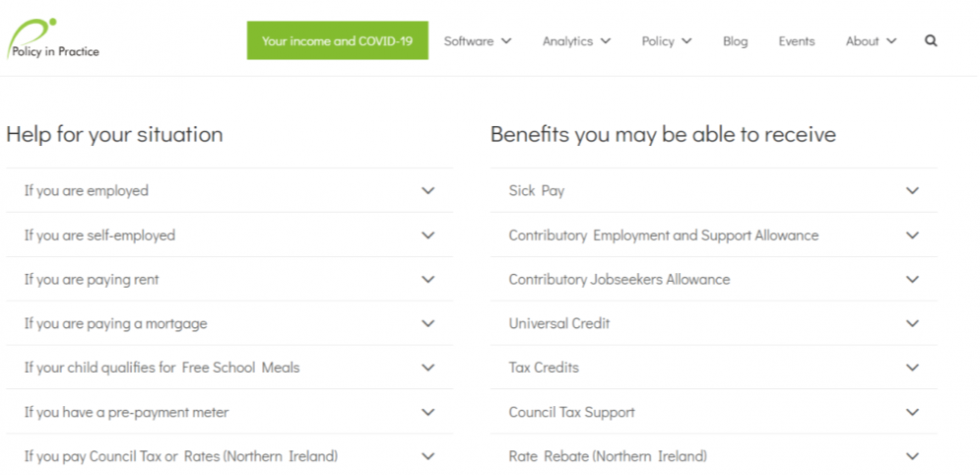Click the Policy in Practice logo

tap(53, 38)
